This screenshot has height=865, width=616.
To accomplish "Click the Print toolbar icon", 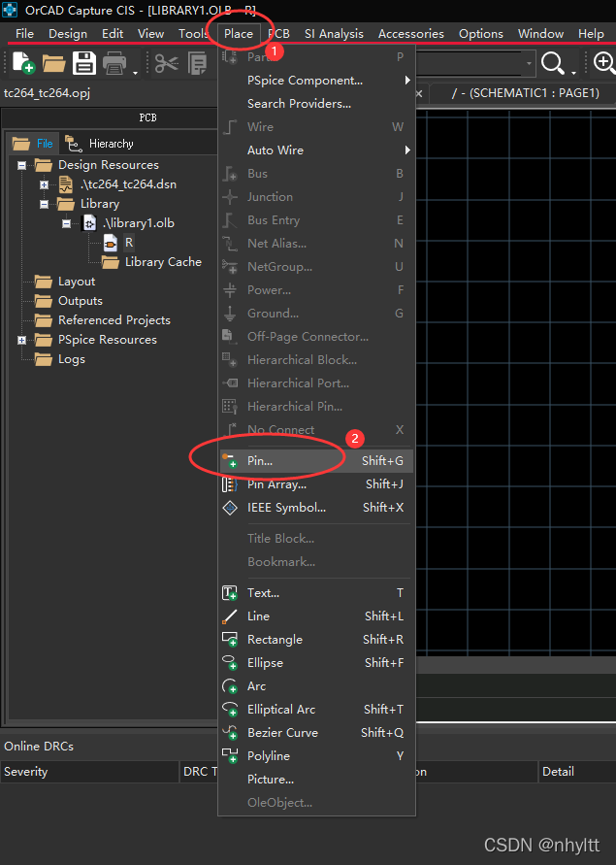I will coord(114,64).
